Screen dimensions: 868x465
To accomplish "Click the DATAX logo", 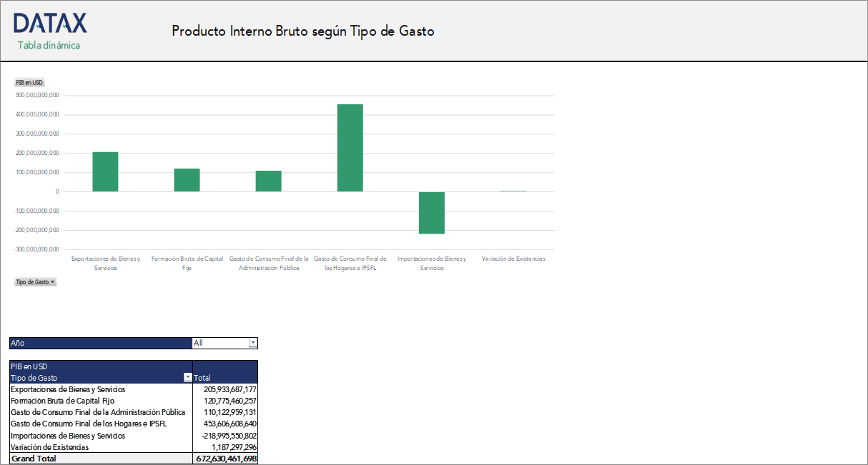I will coord(50,23).
